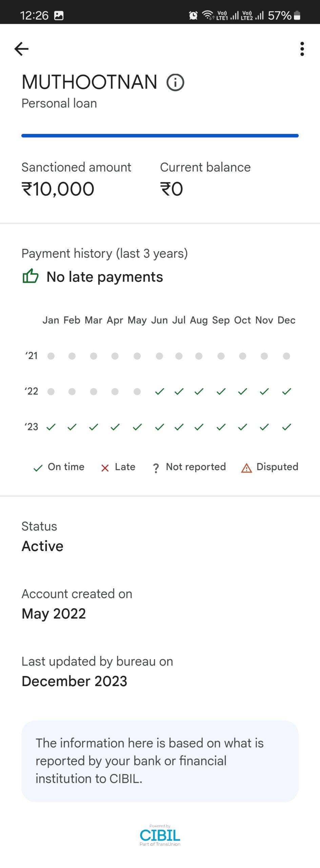Tap the battery icon in status bar
320x868 pixels.
click(297, 15)
